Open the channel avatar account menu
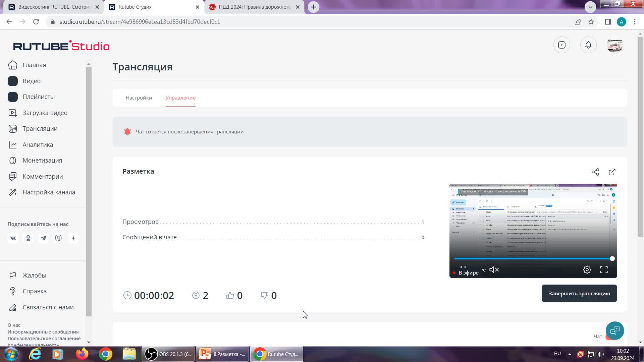Screen dimensions: 644x362 click(x=614, y=45)
